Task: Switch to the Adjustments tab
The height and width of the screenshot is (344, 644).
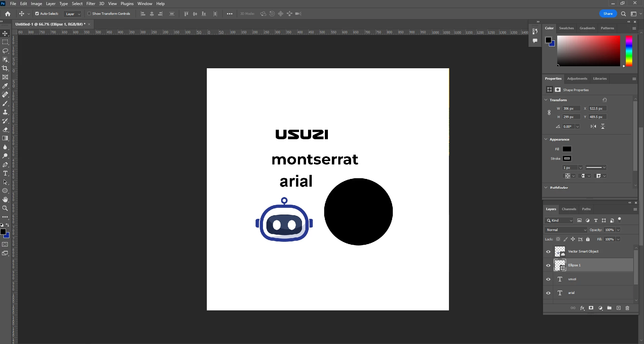Action: [x=577, y=79]
